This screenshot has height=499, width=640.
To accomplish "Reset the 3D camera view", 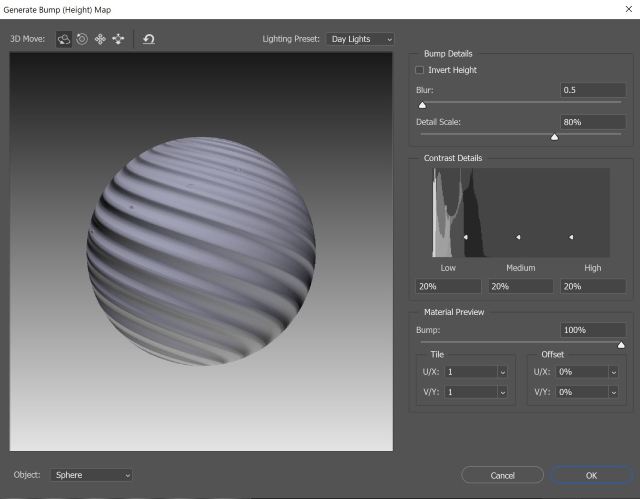I will tap(149, 39).
